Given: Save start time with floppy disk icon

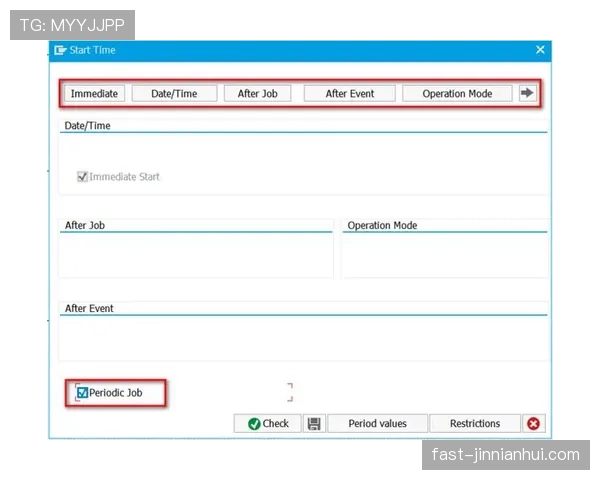Looking at the screenshot, I should pos(314,423).
